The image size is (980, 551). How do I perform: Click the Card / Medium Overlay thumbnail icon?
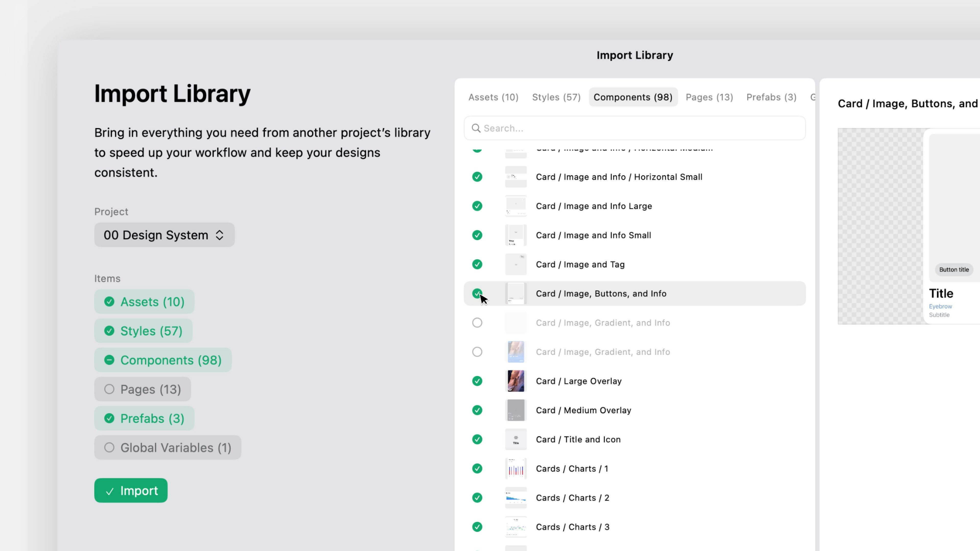tap(516, 410)
